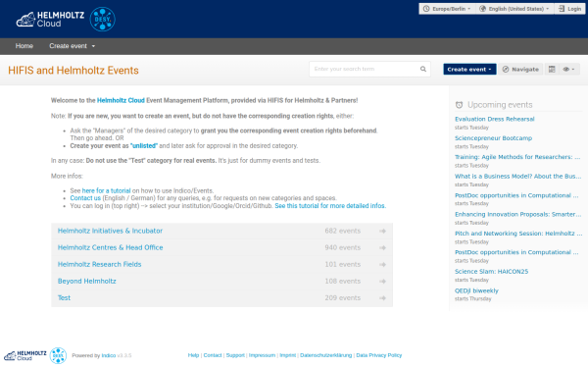Open the English (United States) language dropdown

(x=514, y=9)
